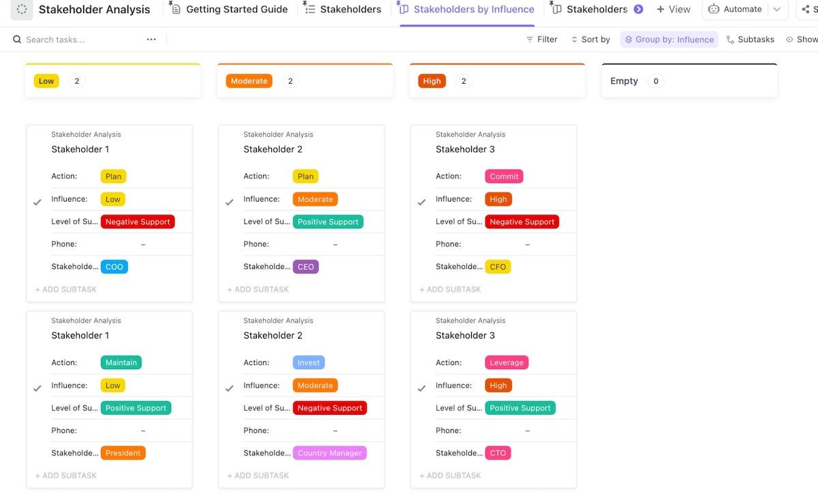Mark top Stakeholder 1 card complete
This screenshot has width=818, height=504.
point(37,202)
